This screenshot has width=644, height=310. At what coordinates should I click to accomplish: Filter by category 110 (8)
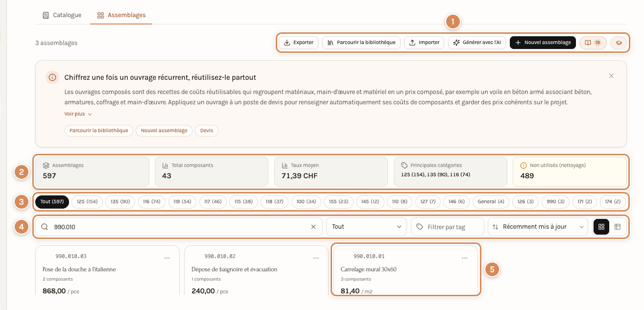400,202
